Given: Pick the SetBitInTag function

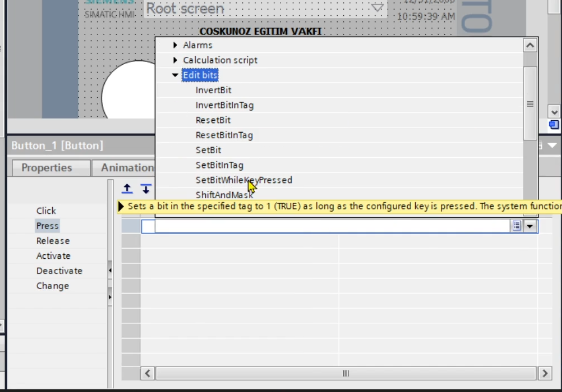Looking at the screenshot, I should 219,165.
